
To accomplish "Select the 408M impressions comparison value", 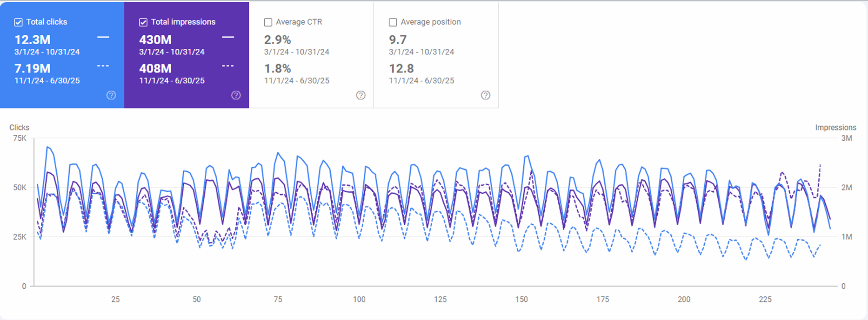I will point(155,69).
